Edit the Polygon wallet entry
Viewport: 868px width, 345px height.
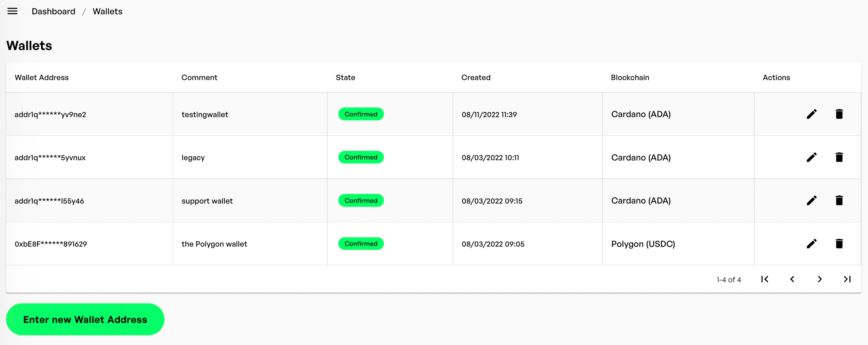[x=811, y=244]
